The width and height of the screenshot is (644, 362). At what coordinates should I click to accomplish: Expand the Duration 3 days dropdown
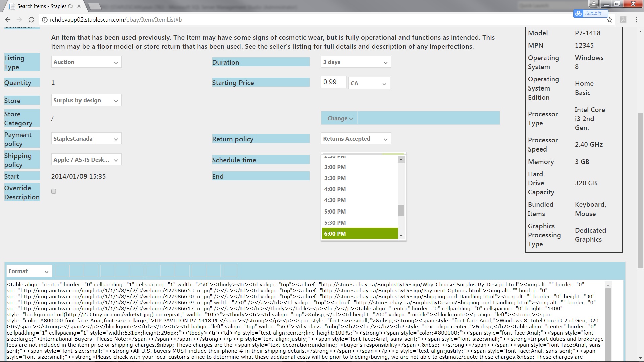pyautogui.click(x=356, y=62)
